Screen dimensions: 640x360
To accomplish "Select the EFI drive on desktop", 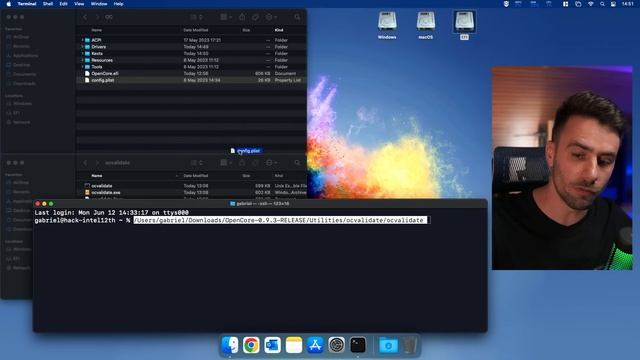I will 464,25.
